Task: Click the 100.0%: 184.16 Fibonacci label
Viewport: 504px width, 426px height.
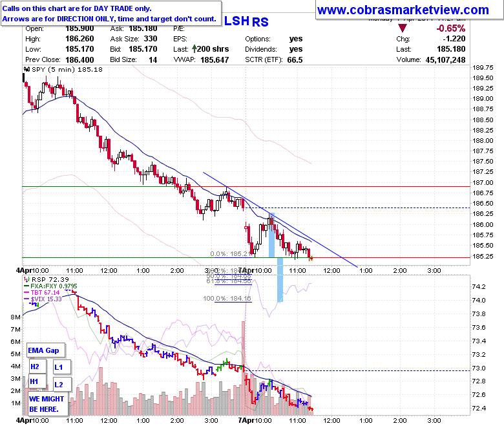Action: click(x=227, y=299)
